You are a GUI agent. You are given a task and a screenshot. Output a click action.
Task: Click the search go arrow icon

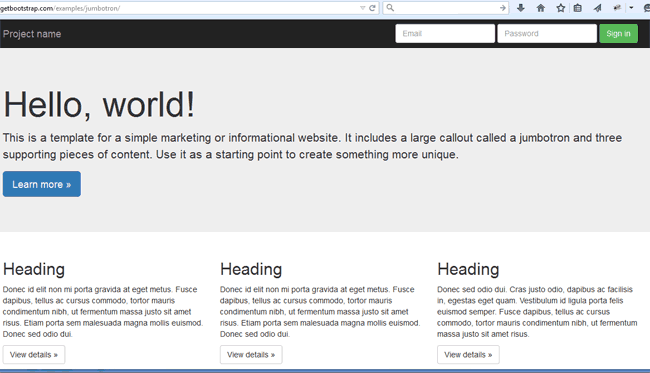coord(502,8)
